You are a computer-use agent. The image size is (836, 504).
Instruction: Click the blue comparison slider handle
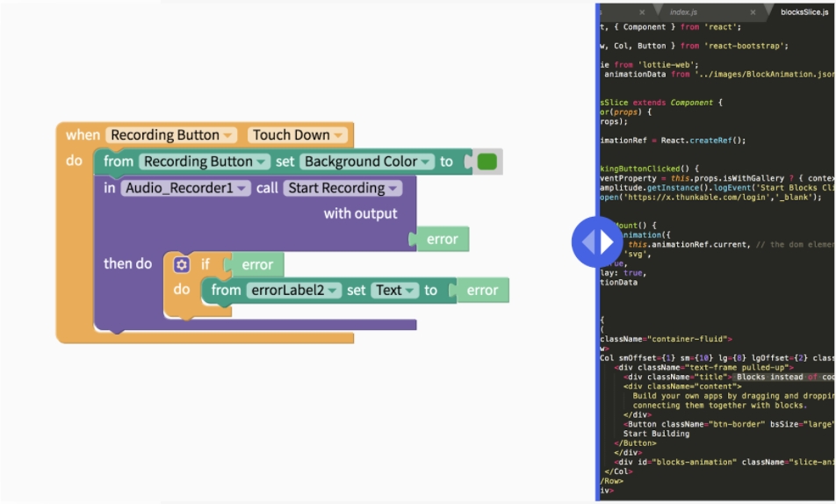coord(598,241)
